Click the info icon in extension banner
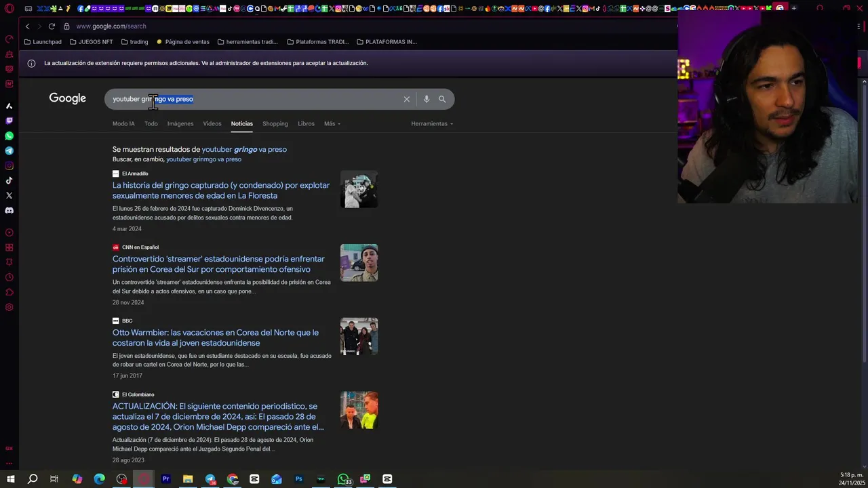This screenshot has width=868, height=488. [31, 63]
